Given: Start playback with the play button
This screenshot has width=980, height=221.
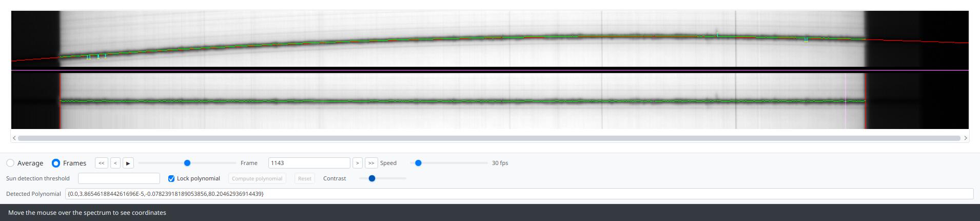Looking at the screenshot, I should [x=128, y=163].
